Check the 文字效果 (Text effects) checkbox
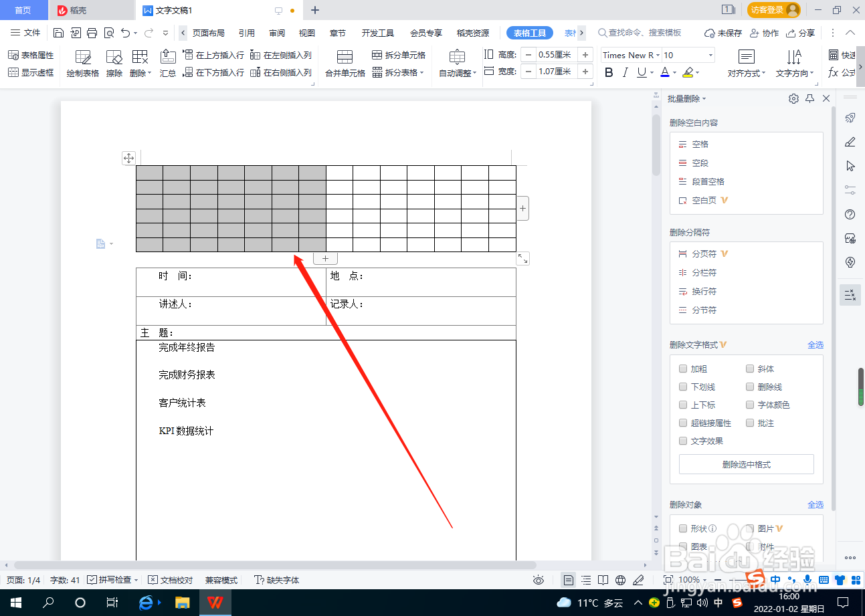This screenshot has width=865, height=616. pos(682,441)
